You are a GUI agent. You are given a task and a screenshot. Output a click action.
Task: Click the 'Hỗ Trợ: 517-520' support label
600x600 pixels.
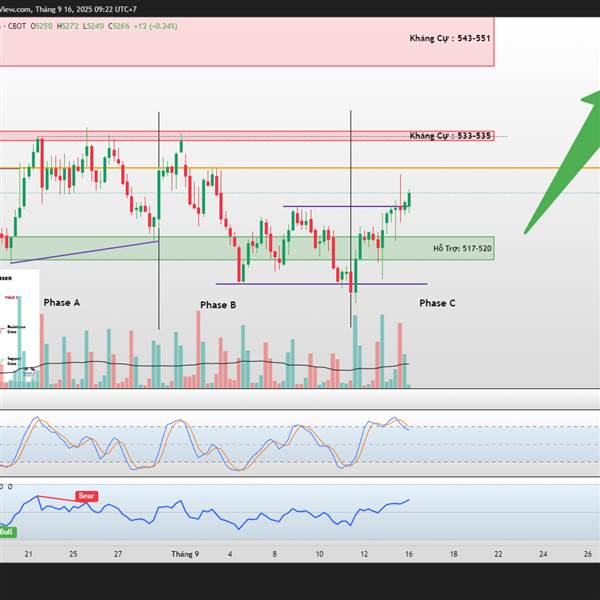462,248
